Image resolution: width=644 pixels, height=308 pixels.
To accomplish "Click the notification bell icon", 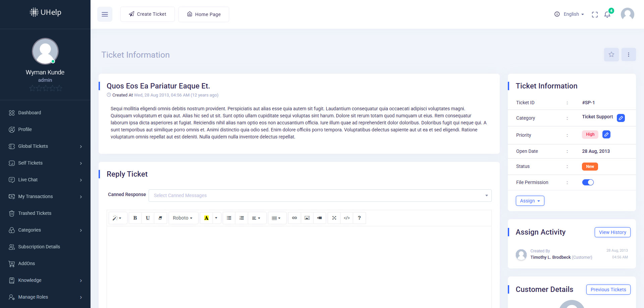I will coord(607,14).
